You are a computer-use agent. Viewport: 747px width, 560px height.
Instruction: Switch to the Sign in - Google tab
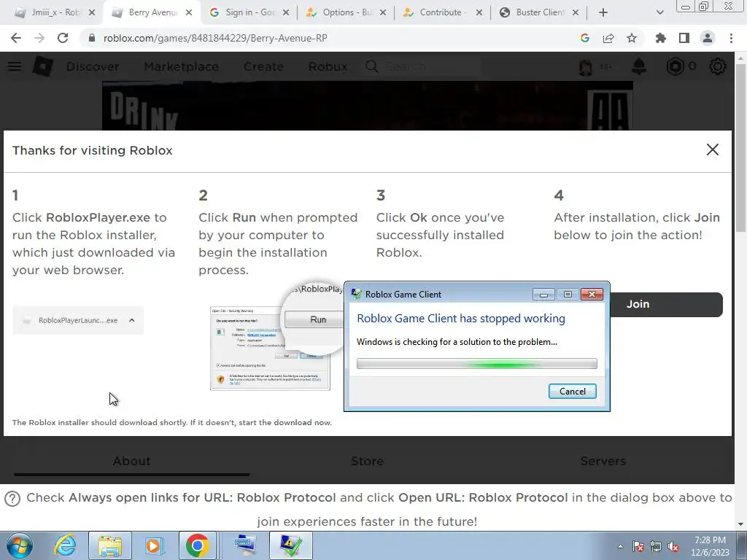coord(249,12)
